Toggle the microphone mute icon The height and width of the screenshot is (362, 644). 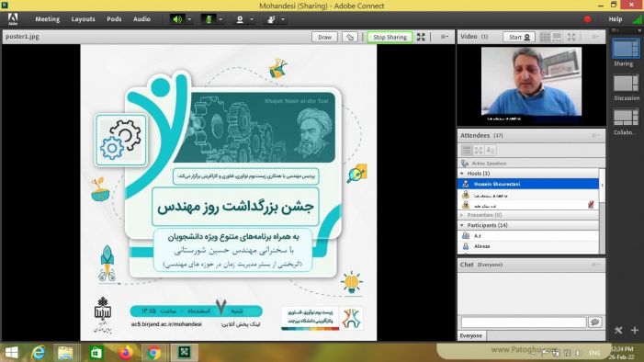coord(209,19)
